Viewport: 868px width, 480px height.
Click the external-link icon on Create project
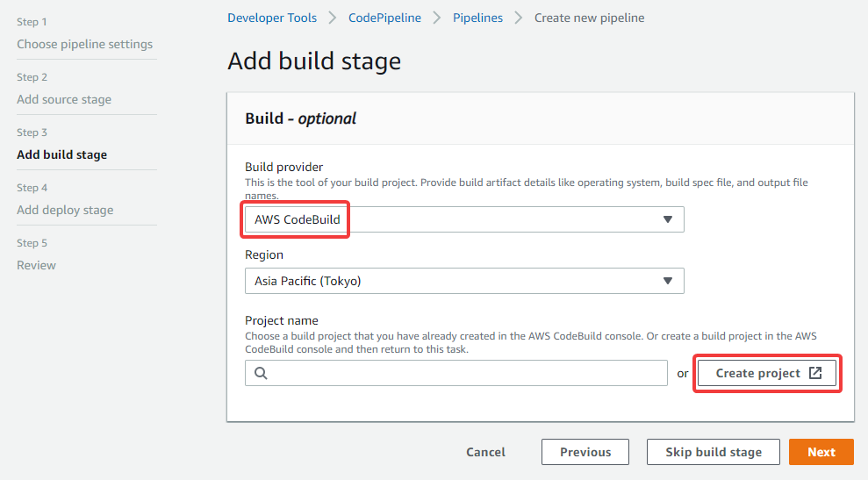tap(815, 373)
